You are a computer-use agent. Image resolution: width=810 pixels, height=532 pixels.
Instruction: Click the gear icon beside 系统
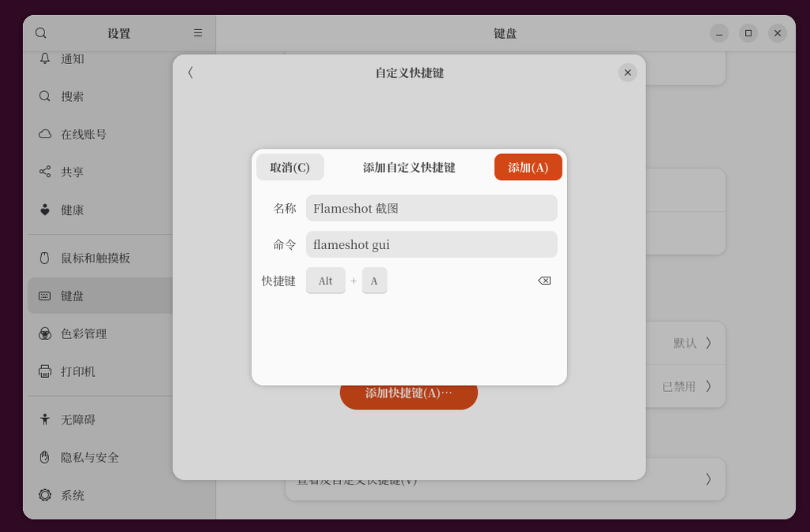(45, 496)
